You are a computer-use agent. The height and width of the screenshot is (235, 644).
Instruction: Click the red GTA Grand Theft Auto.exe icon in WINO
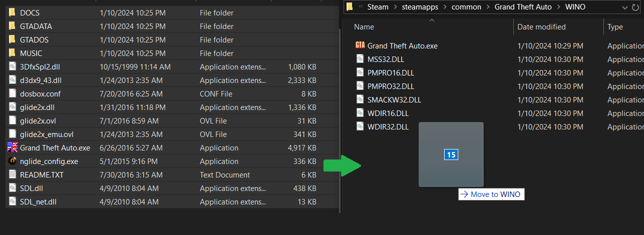[360, 45]
